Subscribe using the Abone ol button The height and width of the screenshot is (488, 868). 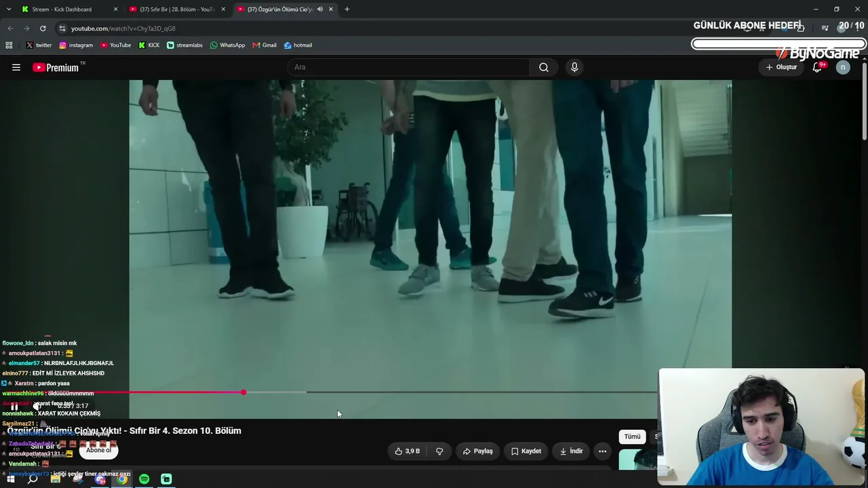pyautogui.click(x=98, y=450)
